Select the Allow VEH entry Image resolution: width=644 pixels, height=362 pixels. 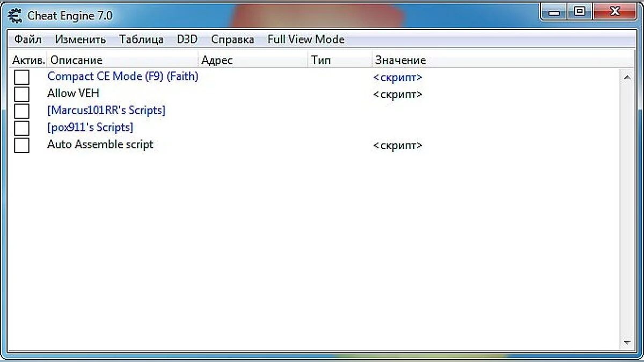(73, 93)
